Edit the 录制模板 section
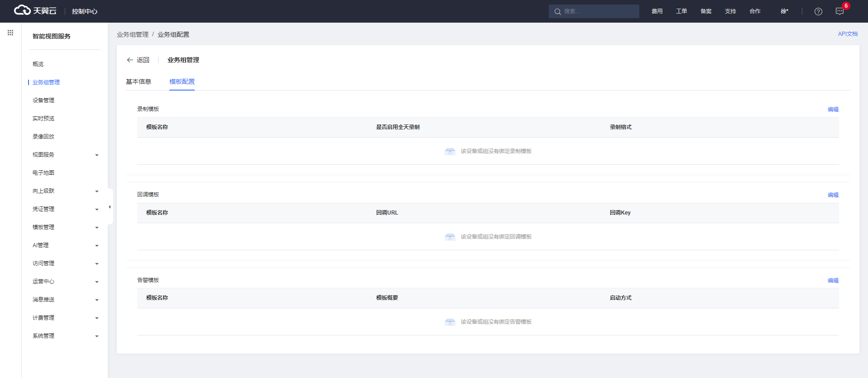The image size is (868, 378). 833,110
